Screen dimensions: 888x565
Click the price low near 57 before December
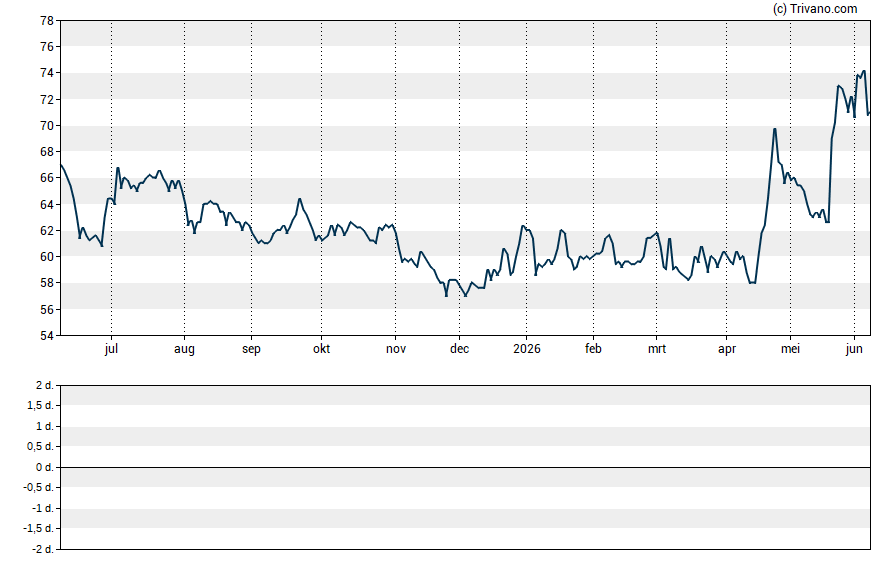[446, 296]
